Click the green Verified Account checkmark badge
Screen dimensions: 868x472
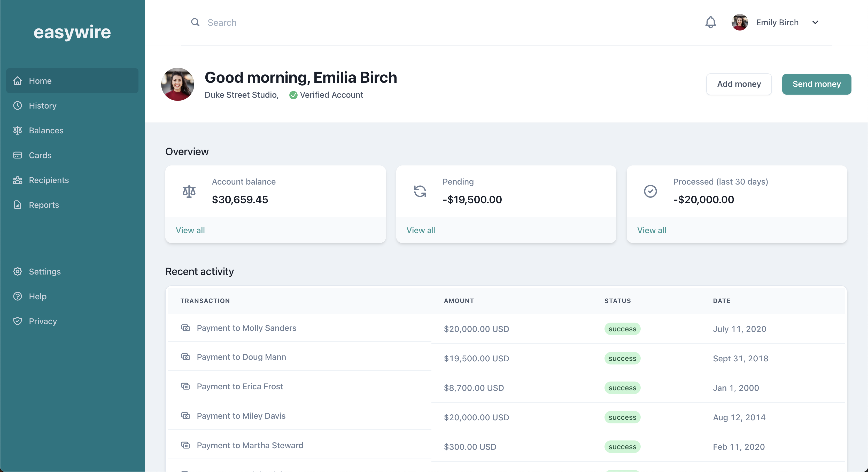(x=293, y=95)
